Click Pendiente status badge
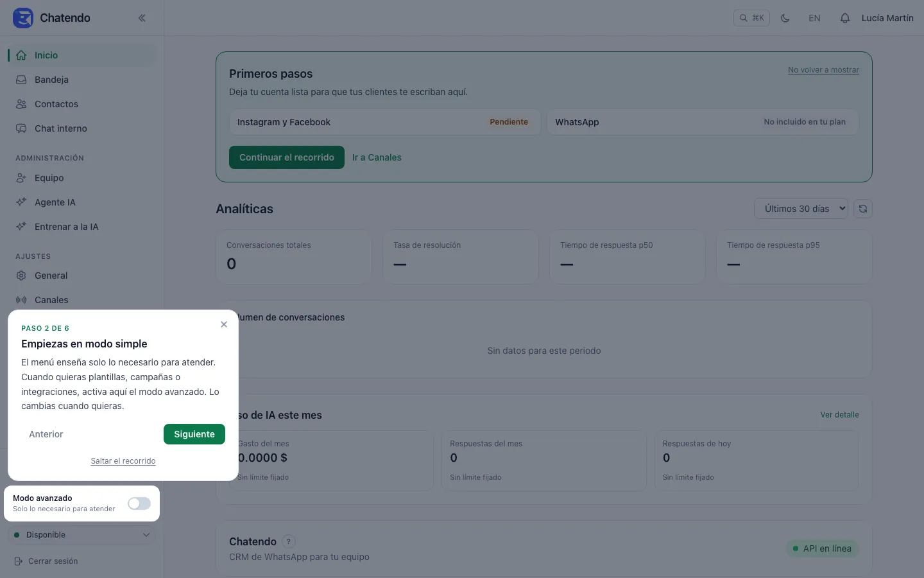Screen dimensions: 924x578 click(509, 122)
